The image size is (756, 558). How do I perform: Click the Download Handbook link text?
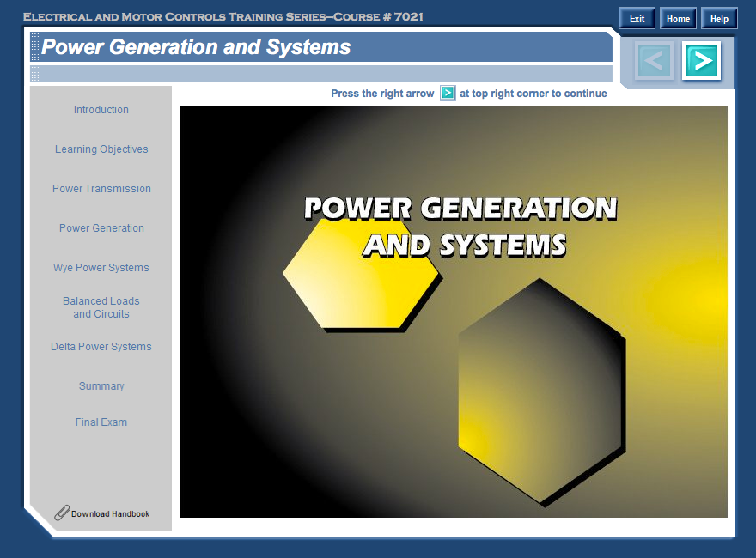coord(110,514)
